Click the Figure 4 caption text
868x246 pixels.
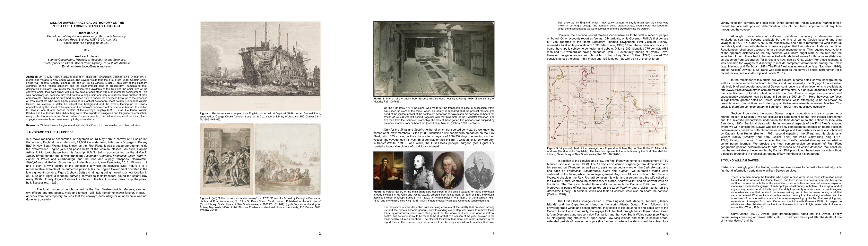[x=434, y=196]
